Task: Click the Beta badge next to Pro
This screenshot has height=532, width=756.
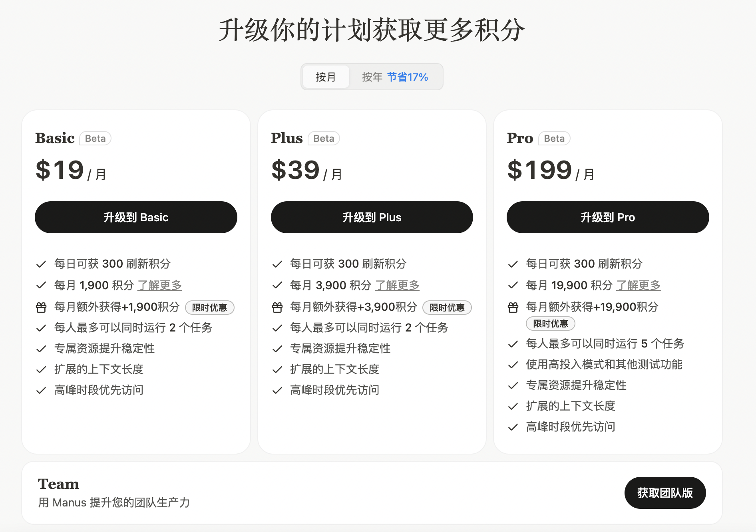Action: pyautogui.click(x=554, y=139)
